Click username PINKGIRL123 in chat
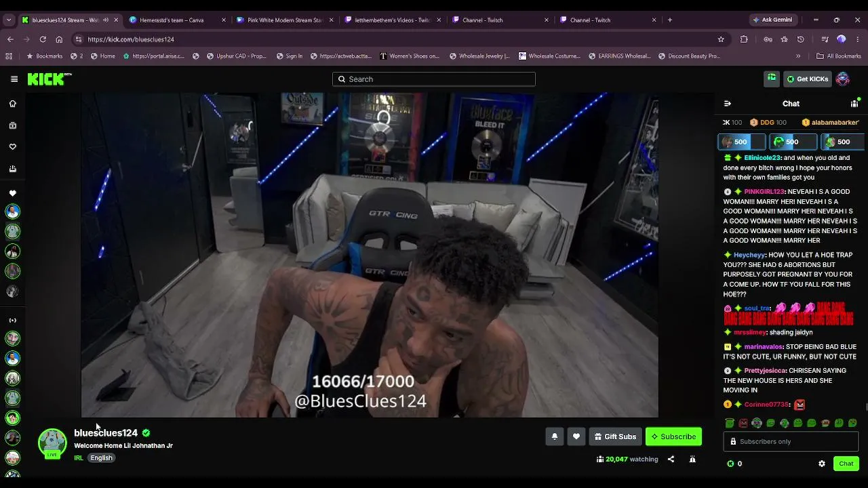 764,192
